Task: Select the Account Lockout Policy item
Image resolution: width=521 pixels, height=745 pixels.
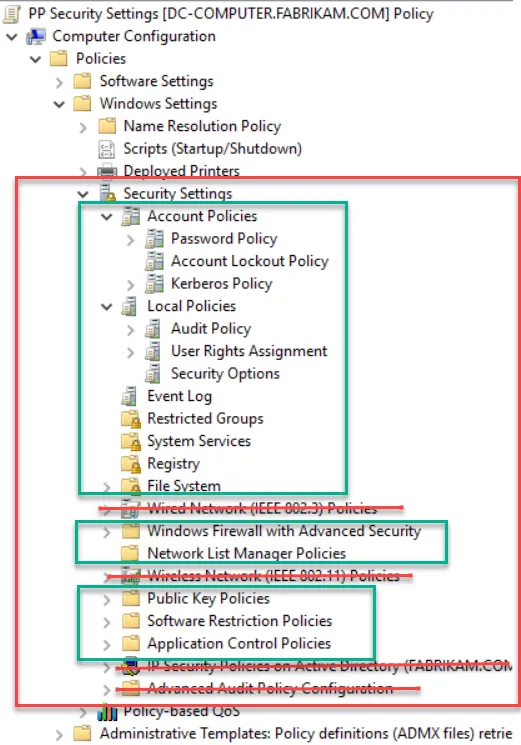Action: 250,261
